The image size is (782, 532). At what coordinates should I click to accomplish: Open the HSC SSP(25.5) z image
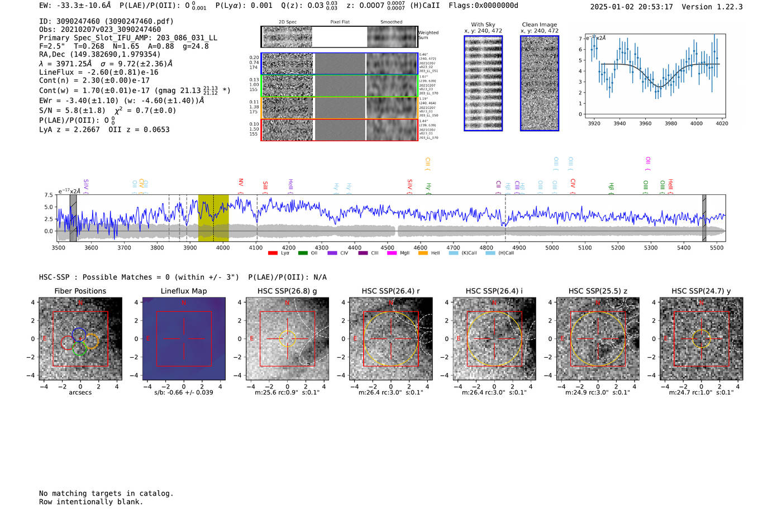pyautogui.click(x=598, y=339)
